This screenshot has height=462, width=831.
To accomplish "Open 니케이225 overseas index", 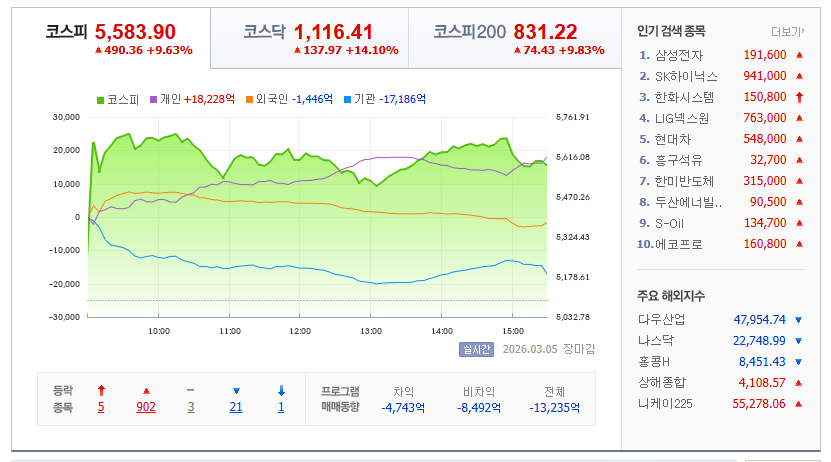I will pyautogui.click(x=665, y=404).
